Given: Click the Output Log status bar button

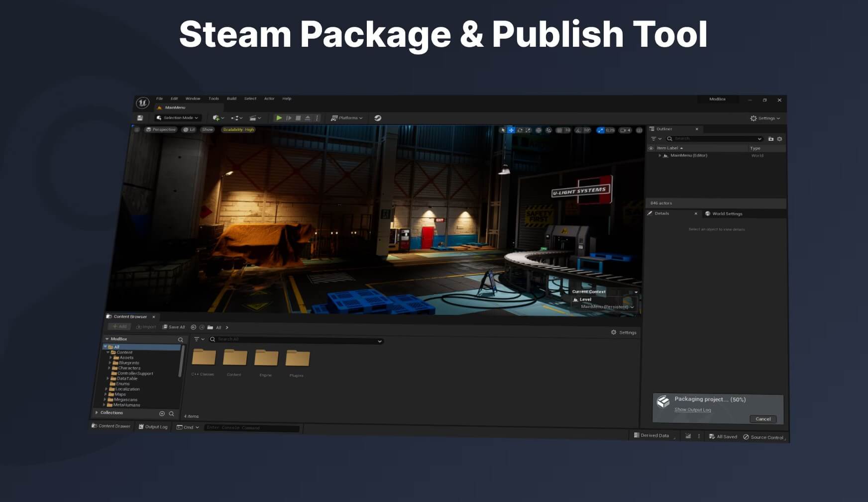Looking at the screenshot, I should (153, 427).
